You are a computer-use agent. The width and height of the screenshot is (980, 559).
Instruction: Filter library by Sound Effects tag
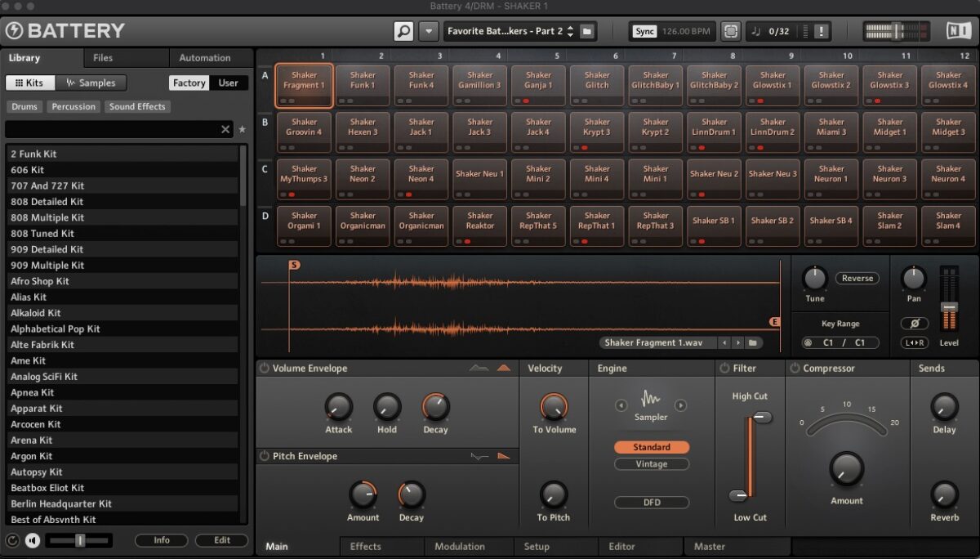coord(137,107)
